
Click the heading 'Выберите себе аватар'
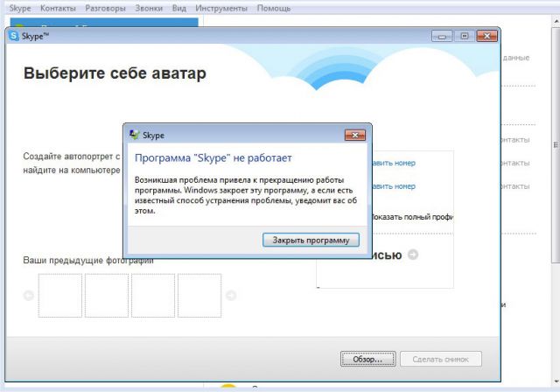115,73
